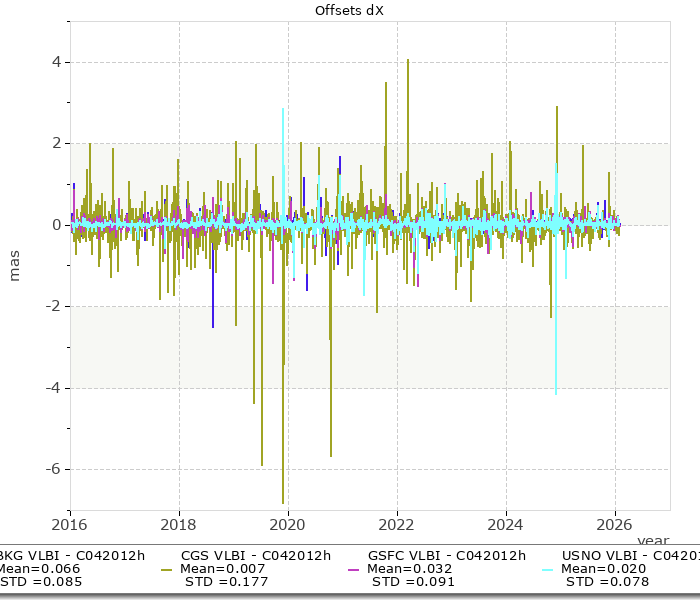Click the y-axis tick label -6
700x600 pixels.
[53, 469]
